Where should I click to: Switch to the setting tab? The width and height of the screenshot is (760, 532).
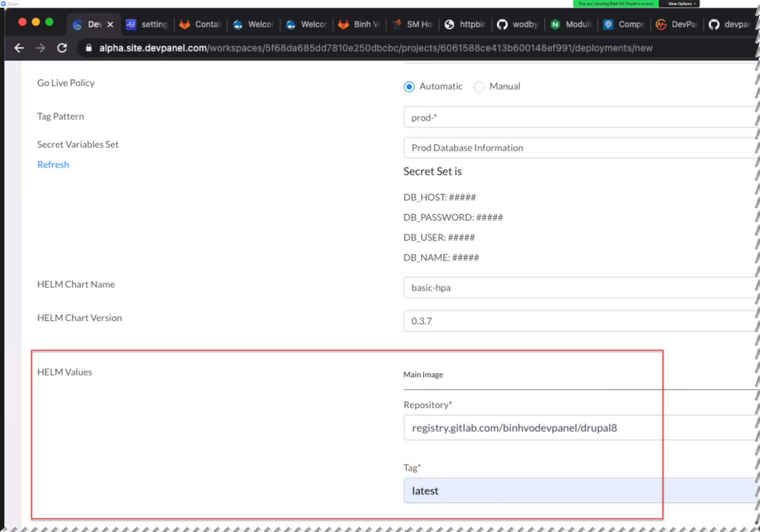[148, 24]
